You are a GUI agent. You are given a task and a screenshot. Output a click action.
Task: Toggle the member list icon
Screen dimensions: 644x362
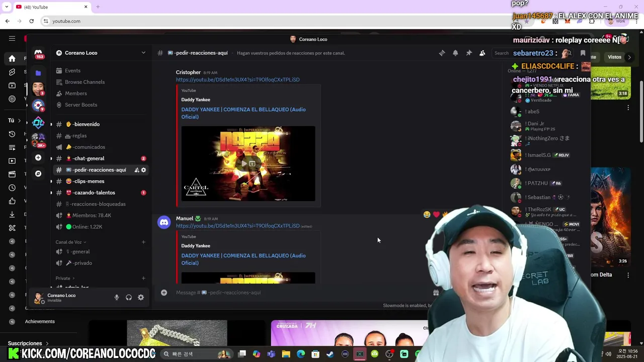482,53
